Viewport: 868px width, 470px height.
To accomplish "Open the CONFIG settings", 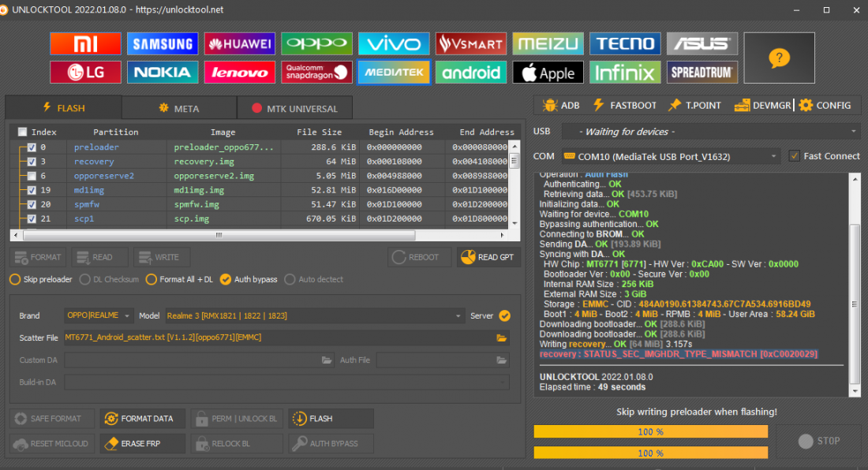I will [825, 106].
